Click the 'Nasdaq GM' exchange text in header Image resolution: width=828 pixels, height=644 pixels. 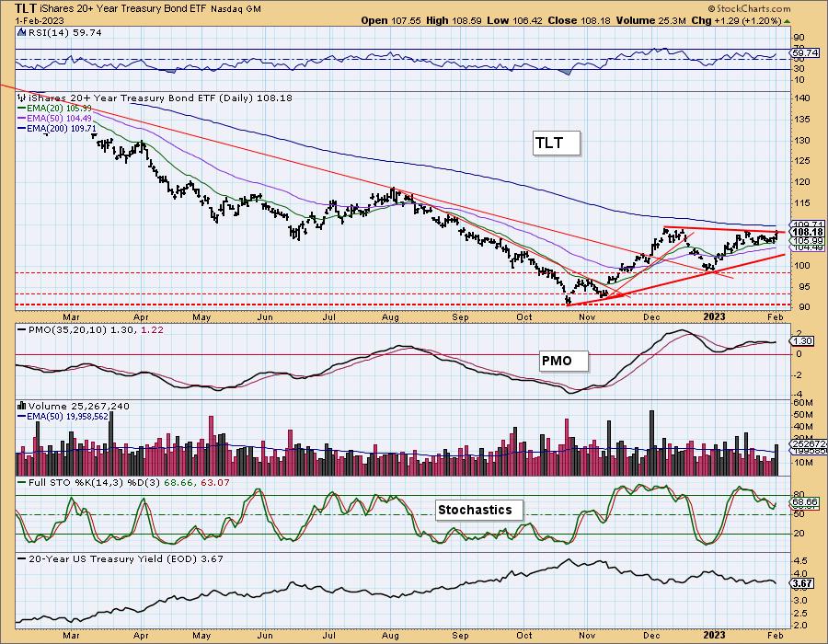coord(236,9)
